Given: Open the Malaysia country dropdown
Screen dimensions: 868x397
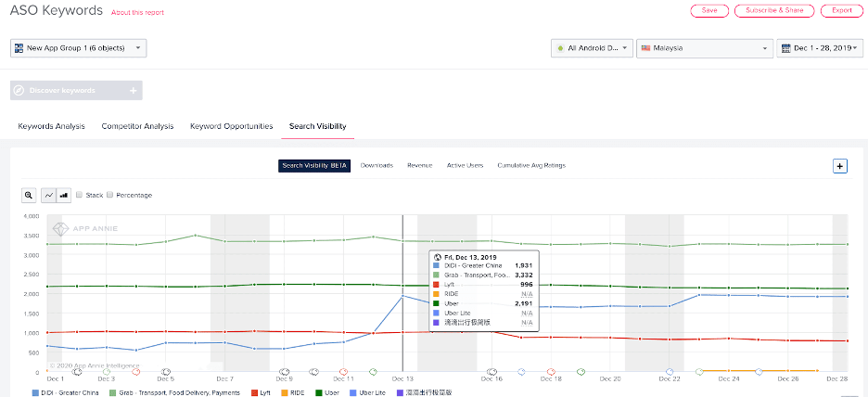Looking at the screenshot, I should (705, 48).
